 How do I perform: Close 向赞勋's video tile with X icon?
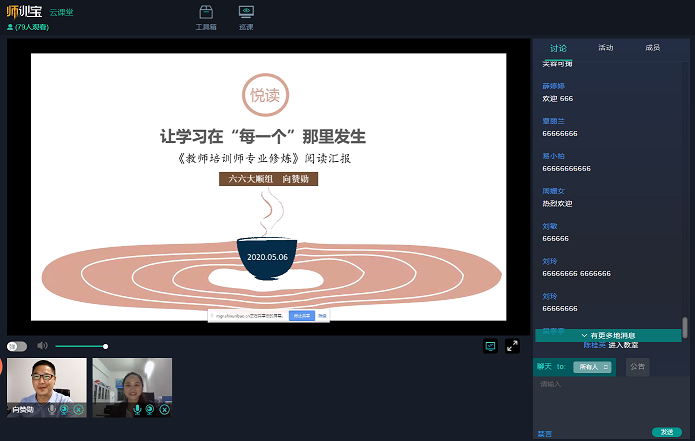pos(78,409)
